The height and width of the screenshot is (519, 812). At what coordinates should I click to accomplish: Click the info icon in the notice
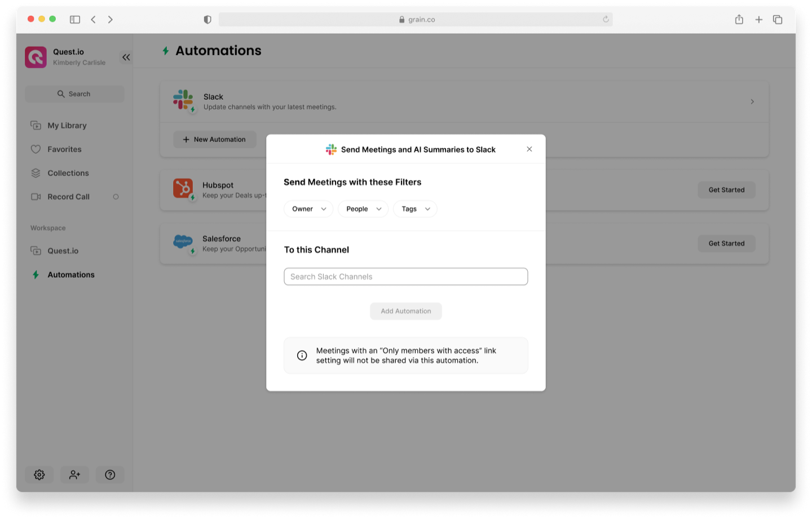pyautogui.click(x=302, y=356)
